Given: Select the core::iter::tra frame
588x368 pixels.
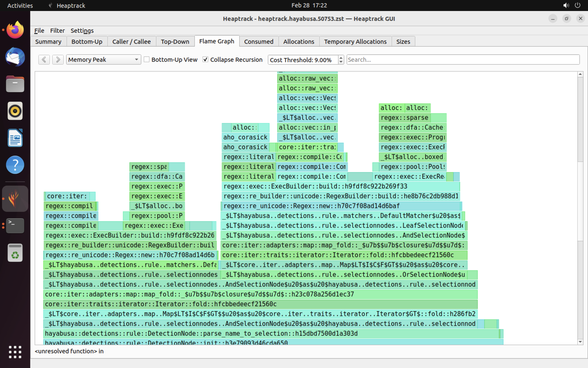Looking at the screenshot, I should point(307,147).
